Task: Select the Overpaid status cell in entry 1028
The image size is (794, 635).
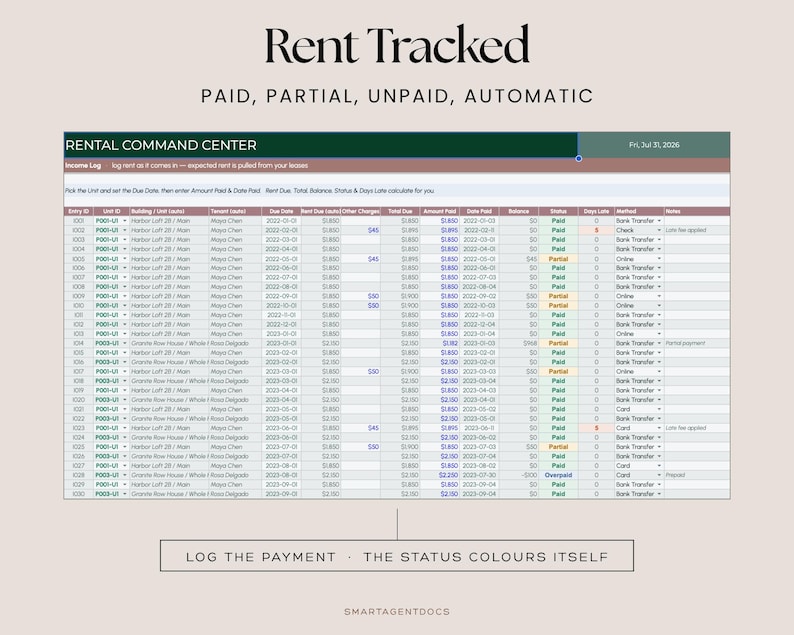Action: pos(558,475)
